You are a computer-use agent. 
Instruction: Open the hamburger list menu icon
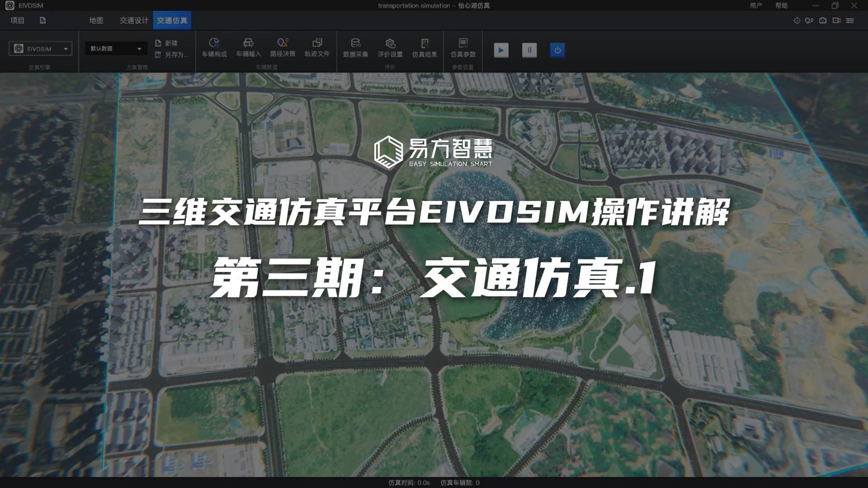tap(850, 20)
